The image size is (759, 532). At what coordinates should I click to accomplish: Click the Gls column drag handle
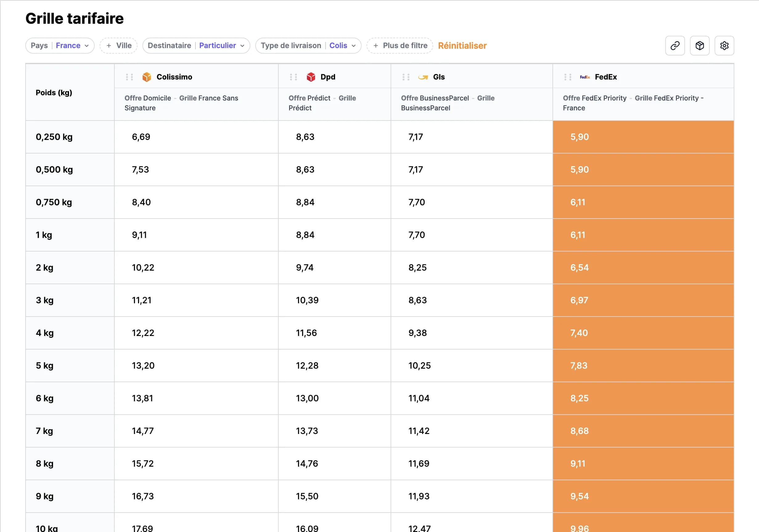406,77
